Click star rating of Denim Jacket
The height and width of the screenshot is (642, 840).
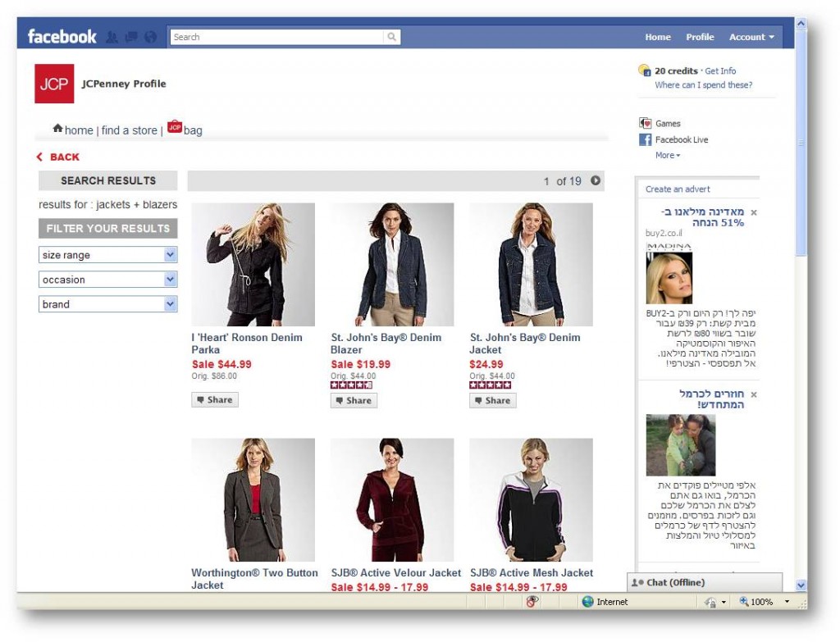(x=491, y=385)
